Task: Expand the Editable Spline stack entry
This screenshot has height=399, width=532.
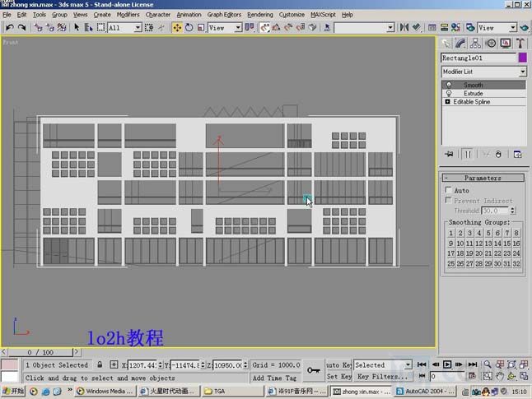Action: [x=447, y=102]
